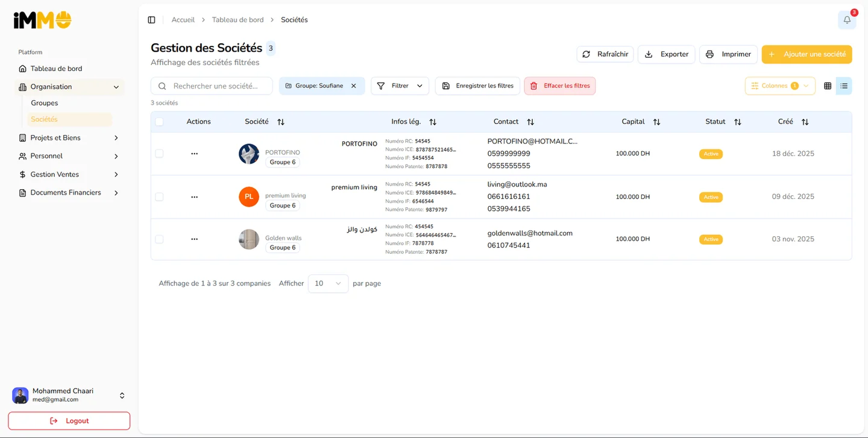Sort by Créé column arrows

click(x=805, y=122)
